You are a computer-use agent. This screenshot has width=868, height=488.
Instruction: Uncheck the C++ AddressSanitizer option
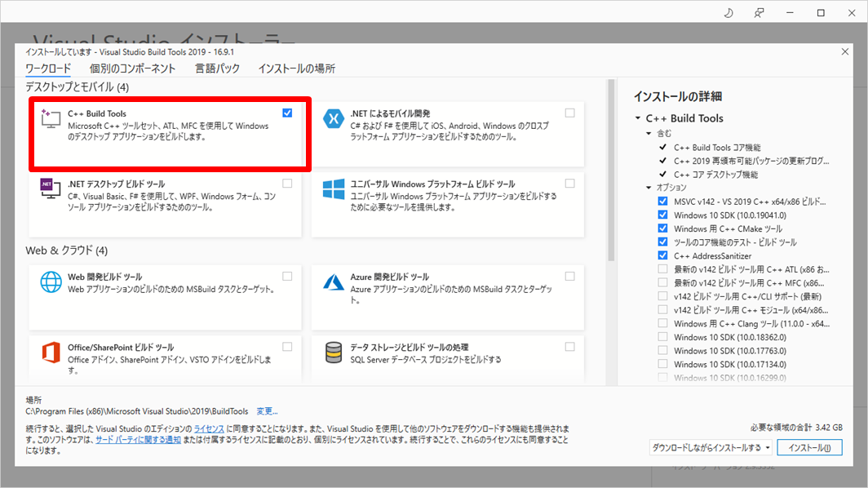click(662, 255)
